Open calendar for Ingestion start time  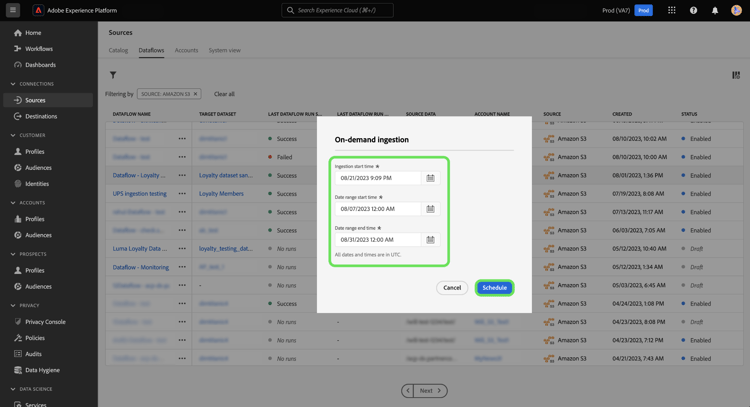click(x=430, y=178)
